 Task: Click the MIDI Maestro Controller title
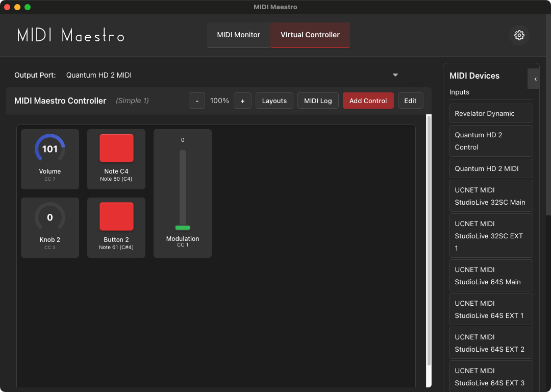tap(60, 101)
